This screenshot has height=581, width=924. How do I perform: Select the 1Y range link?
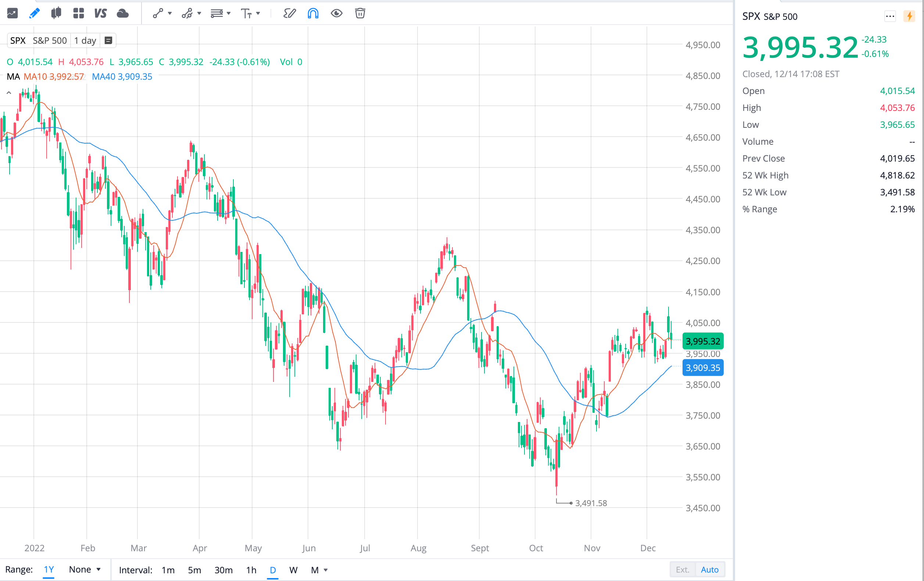pos(49,569)
